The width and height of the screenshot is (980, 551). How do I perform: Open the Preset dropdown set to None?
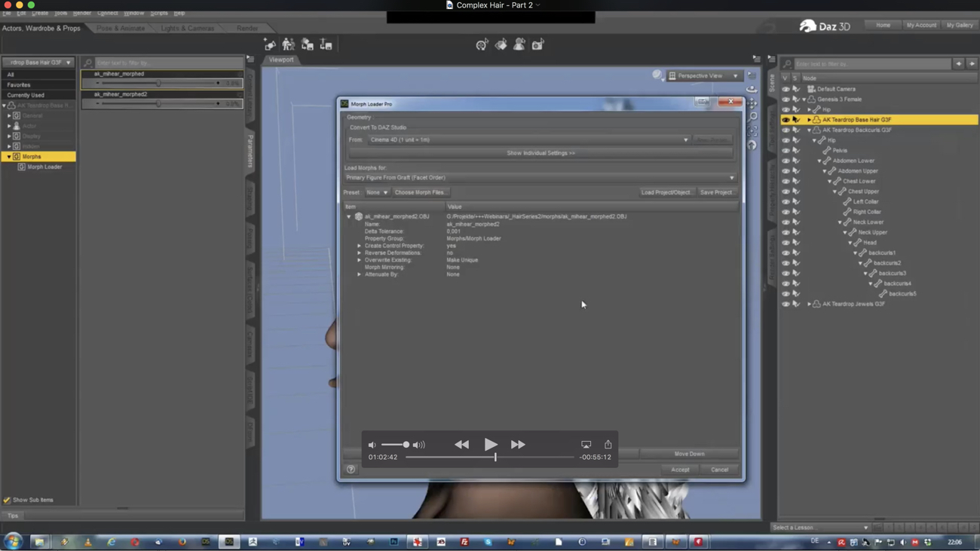(378, 192)
